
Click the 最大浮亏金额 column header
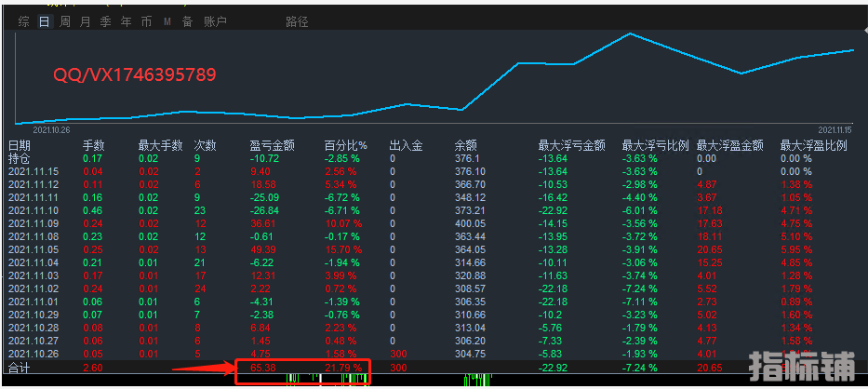point(572,146)
